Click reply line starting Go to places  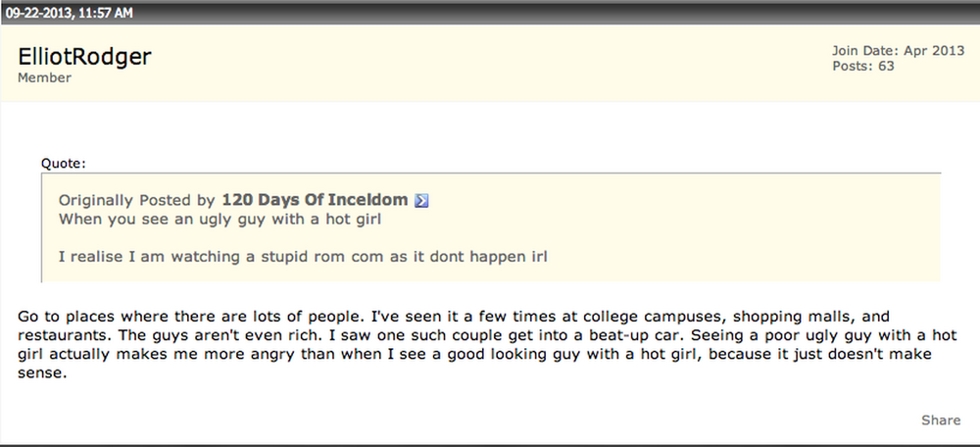coord(453,317)
